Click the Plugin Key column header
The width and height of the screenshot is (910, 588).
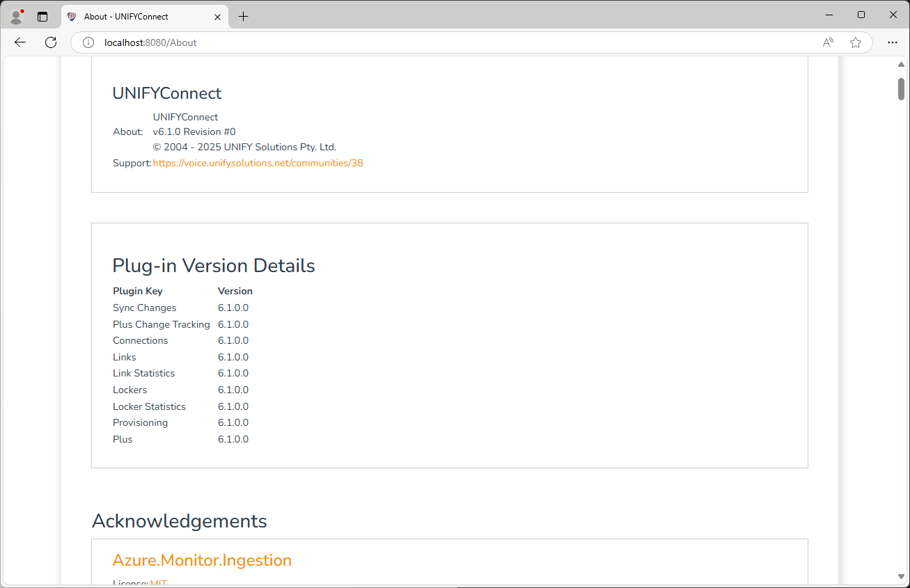[x=137, y=292]
